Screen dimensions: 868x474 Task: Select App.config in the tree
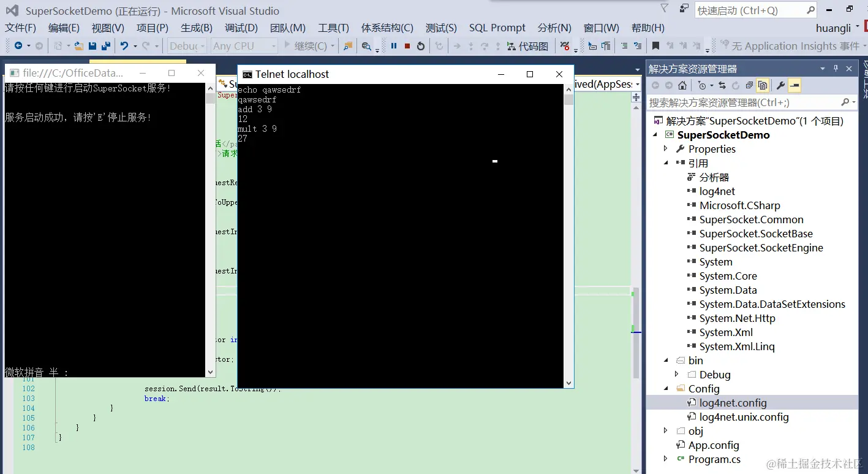(714, 445)
